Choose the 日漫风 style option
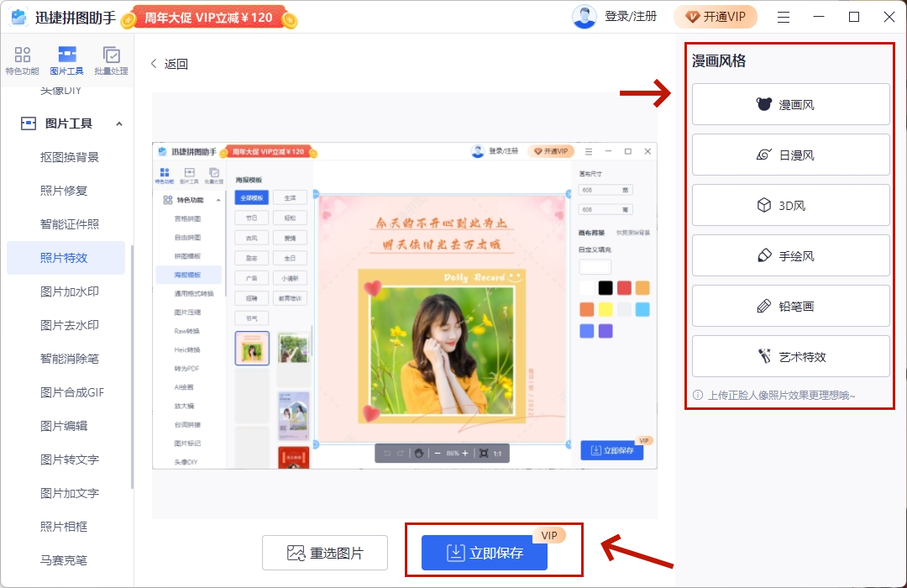 790,155
